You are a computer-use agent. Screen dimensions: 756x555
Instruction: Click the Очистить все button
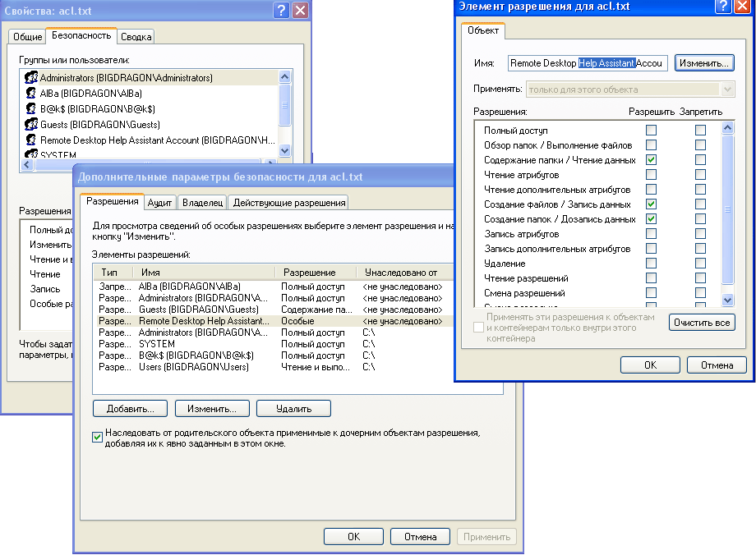pyautogui.click(x=701, y=323)
